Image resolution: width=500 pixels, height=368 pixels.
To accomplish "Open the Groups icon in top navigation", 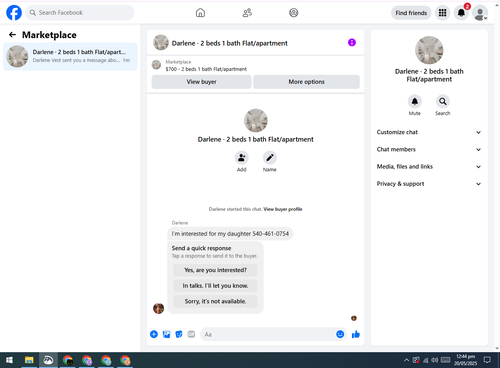I will pos(294,13).
